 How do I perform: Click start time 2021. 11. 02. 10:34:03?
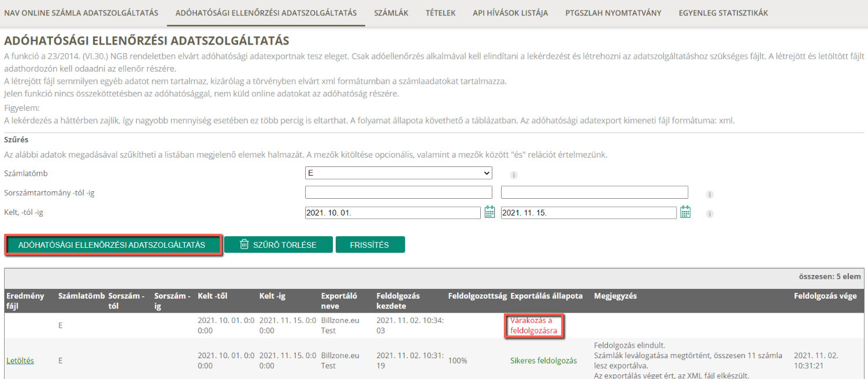[410, 325]
